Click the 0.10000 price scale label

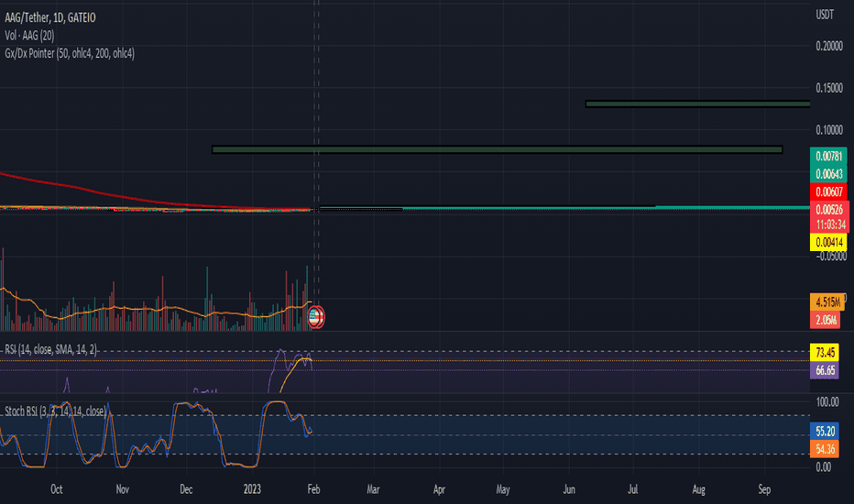coord(829,130)
